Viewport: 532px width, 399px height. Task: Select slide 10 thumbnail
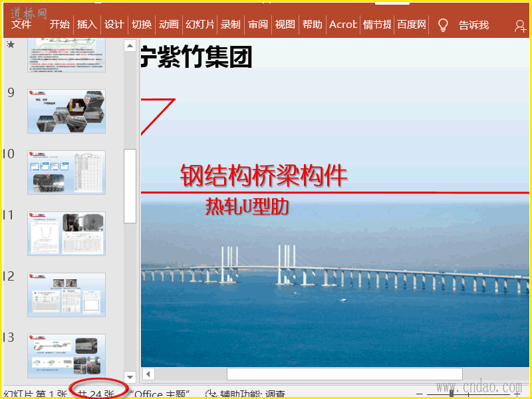(x=66, y=172)
